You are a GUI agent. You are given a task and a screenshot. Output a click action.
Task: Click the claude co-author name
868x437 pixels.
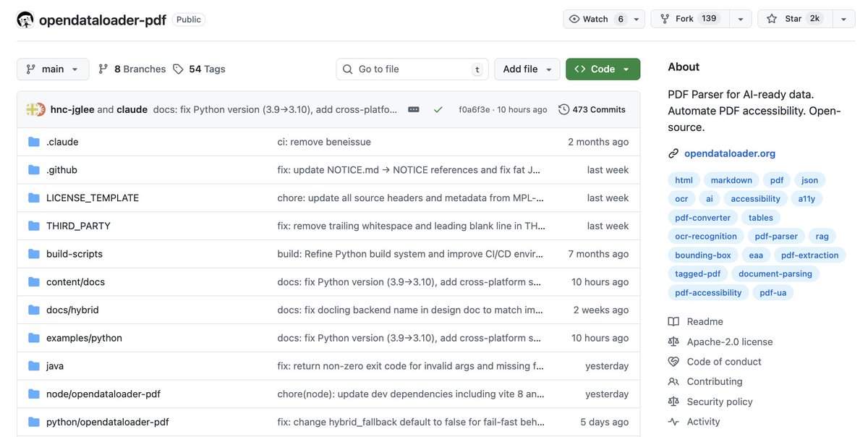point(132,109)
